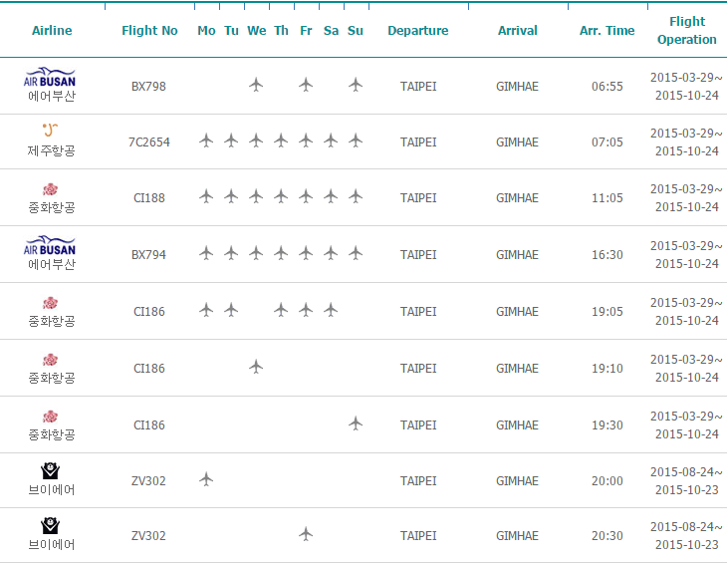This screenshot has height=564, width=728.
Task: Click the Flight Operation column header
Action: [686, 31]
